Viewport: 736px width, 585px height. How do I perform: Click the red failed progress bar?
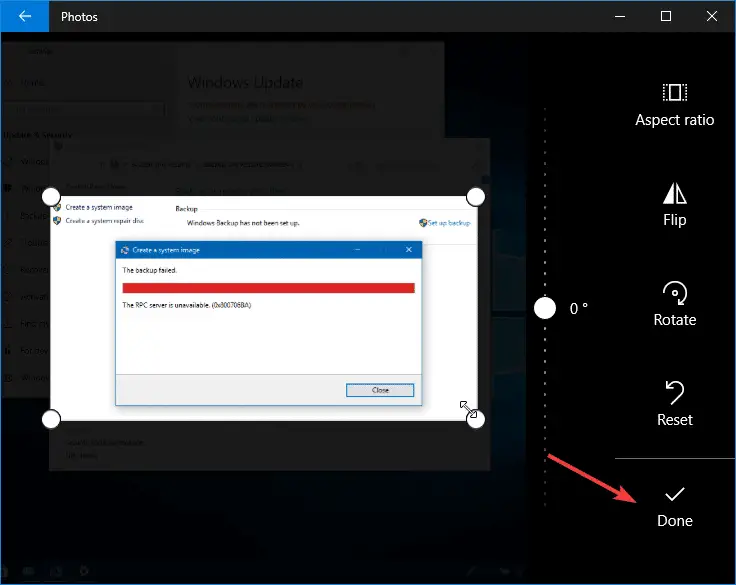coord(268,288)
